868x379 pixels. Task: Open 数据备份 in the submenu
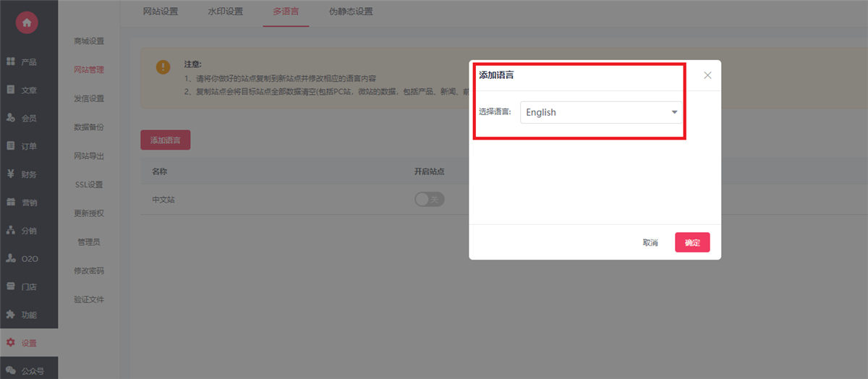89,127
